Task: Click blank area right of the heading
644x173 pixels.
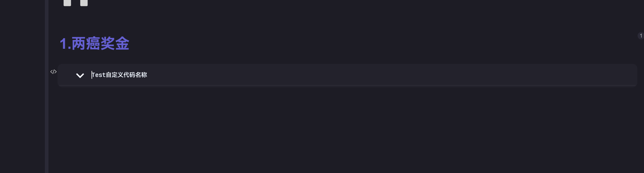Action: click(x=364, y=44)
